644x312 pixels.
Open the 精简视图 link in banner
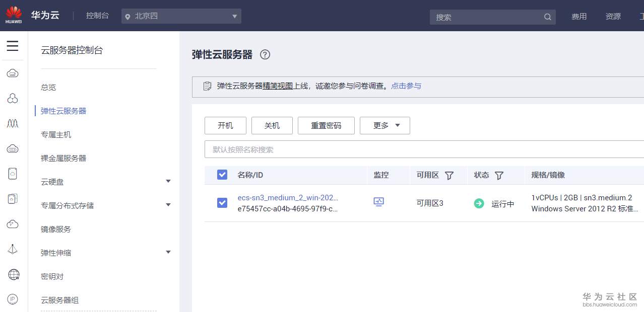tap(278, 86)
